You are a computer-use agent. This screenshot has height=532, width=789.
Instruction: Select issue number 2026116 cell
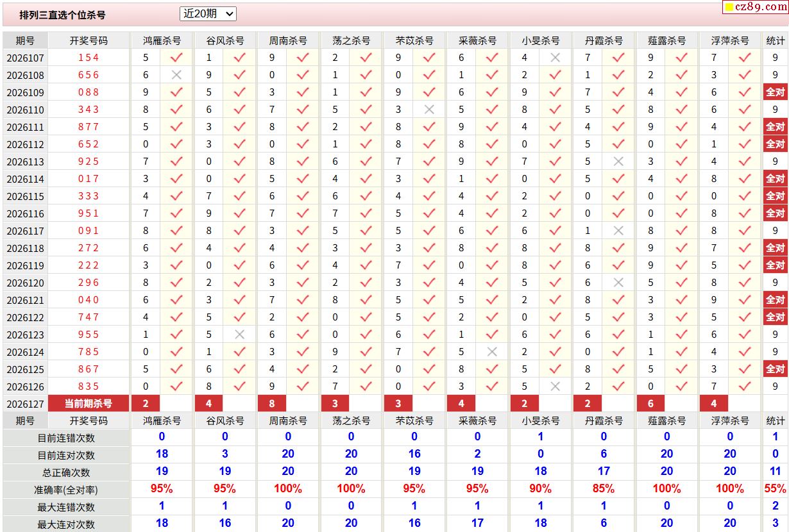(x=26, y=213)
